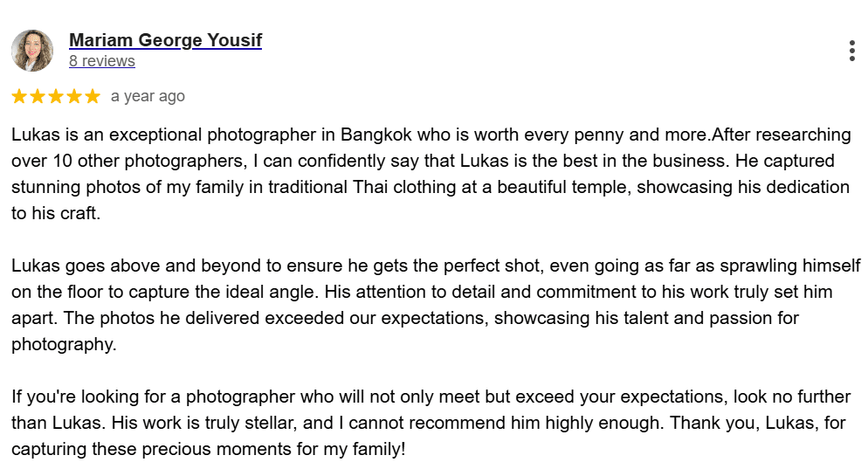Screen dimensions: 868x476
Task: Open the Mariam George Yousif profile link
Action: tap(166, 40)
